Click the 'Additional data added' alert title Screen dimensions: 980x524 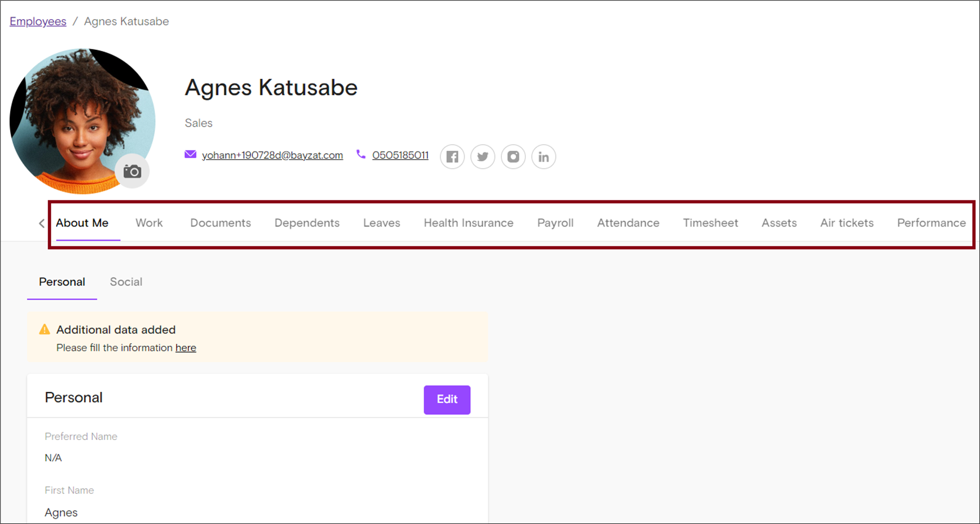tap(116, 330)
